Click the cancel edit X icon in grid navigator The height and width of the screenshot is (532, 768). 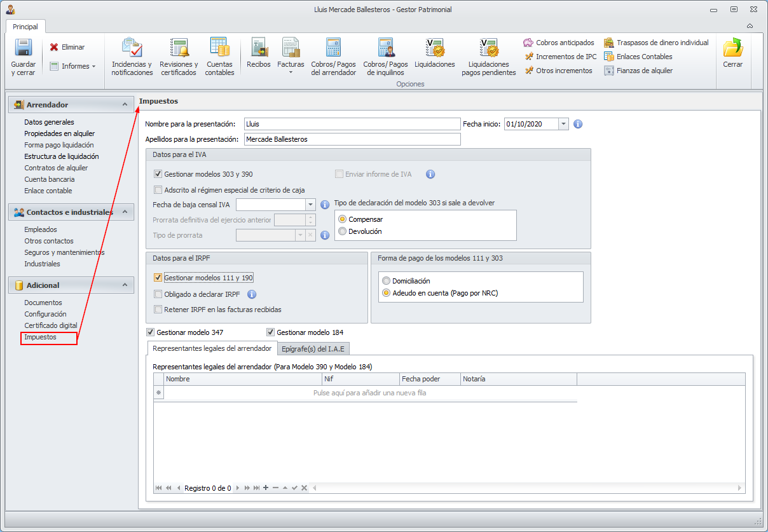pos(304,488)
